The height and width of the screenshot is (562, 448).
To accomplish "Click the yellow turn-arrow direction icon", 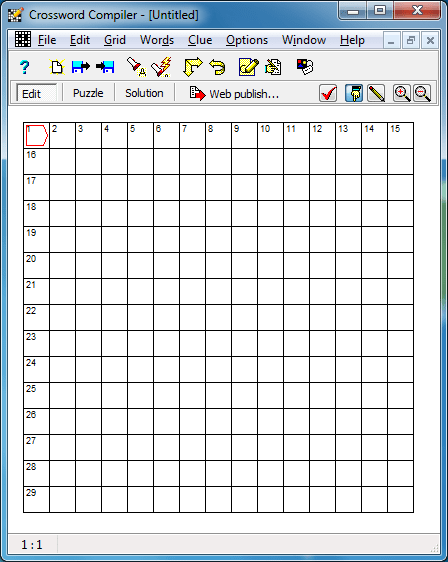I will tap(192, 67).
